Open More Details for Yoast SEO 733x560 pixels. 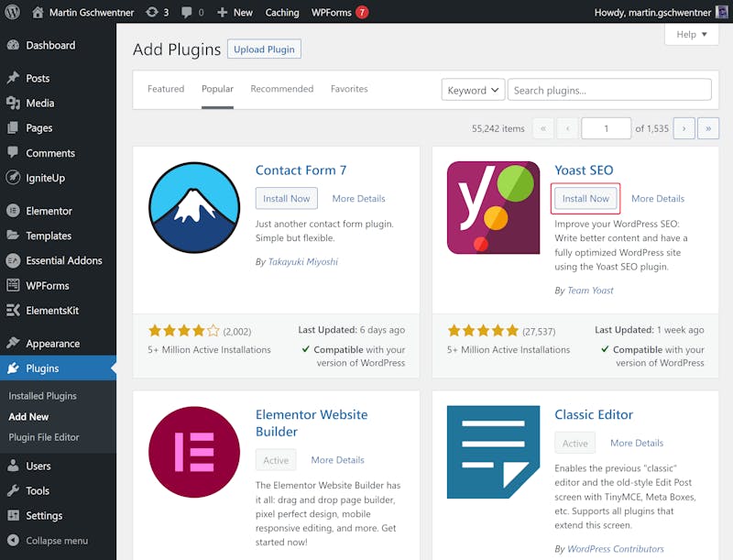pyautogui.click(x=658, y=199)
